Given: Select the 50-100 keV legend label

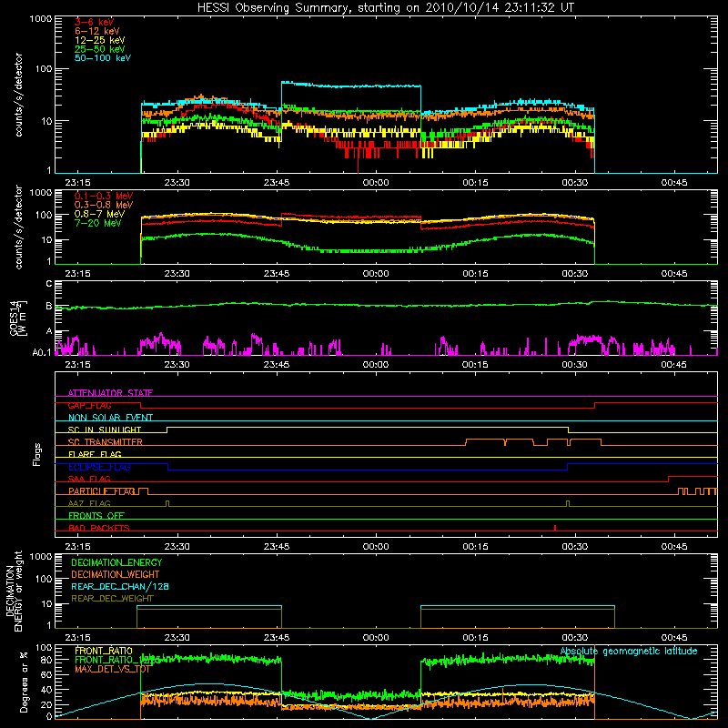Looking at the screenshot, I should tap(102, 58).
